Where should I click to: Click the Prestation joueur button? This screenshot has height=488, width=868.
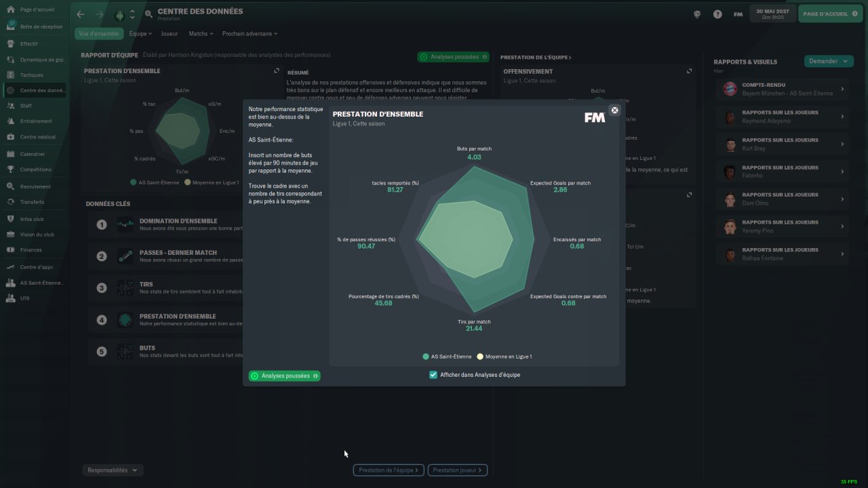pos(458,470)
